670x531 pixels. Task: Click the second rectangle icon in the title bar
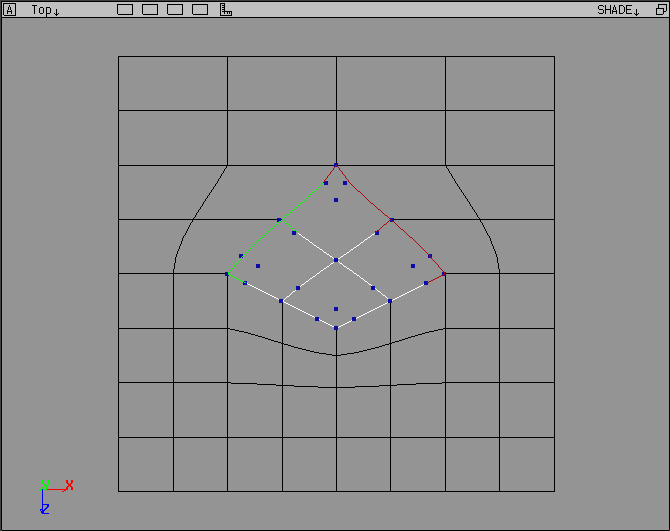coord(150,10)
